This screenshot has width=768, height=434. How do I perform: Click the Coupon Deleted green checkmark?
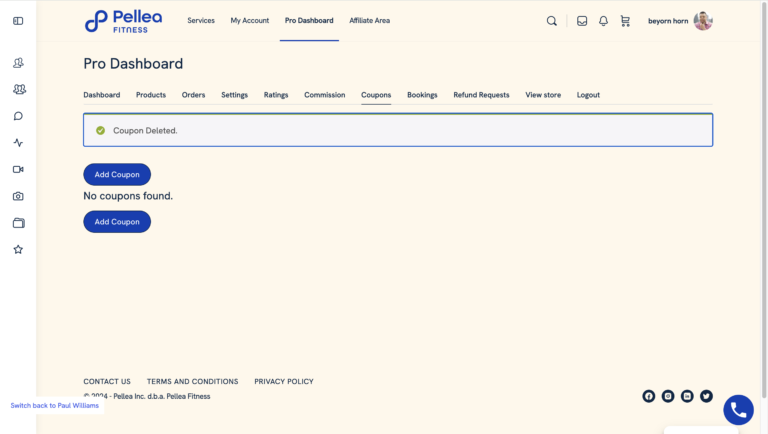(100, 130)
